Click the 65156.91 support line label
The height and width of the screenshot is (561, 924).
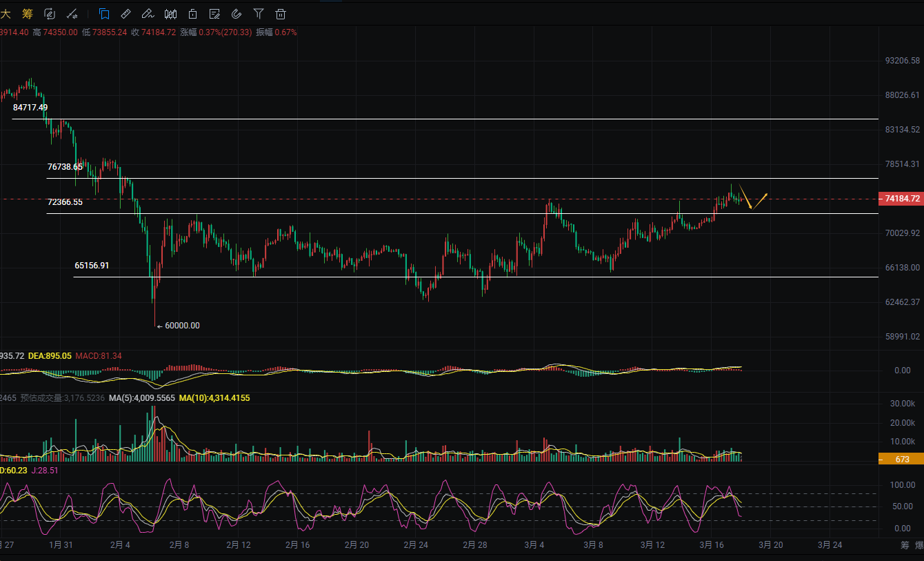point(92,265)
